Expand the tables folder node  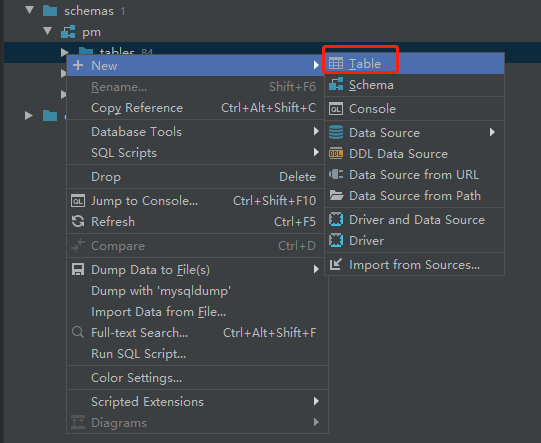(x=64, y=52)
